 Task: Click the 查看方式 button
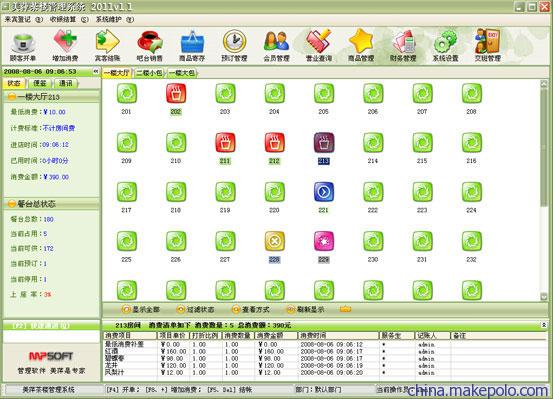251,309
